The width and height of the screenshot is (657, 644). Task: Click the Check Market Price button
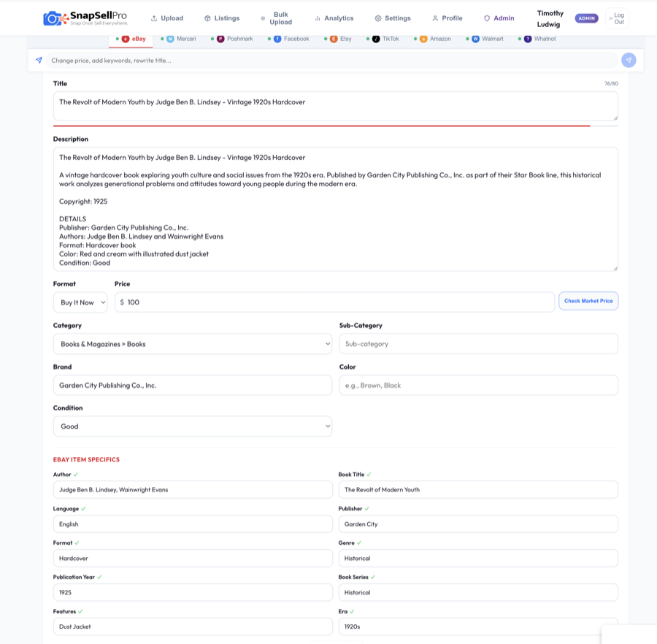click(588, 301)
